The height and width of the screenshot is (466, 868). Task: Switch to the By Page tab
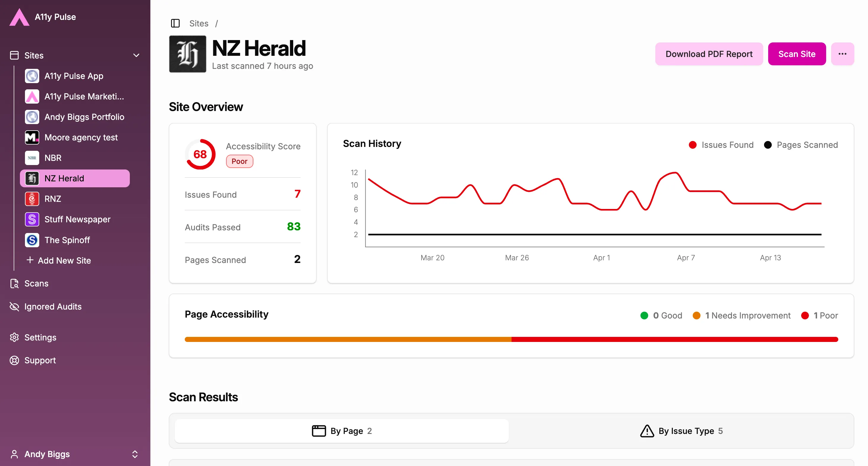click(341, 431)
